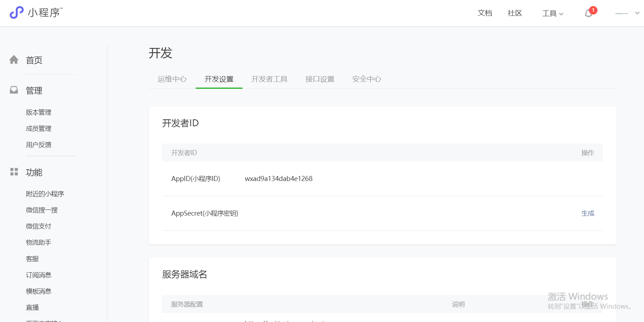
Task: Click the 开发者ID column header
Action: [184, 153]
